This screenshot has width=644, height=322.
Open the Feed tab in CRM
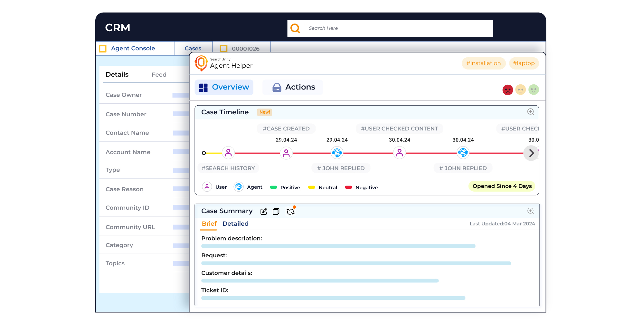point(159,75)
